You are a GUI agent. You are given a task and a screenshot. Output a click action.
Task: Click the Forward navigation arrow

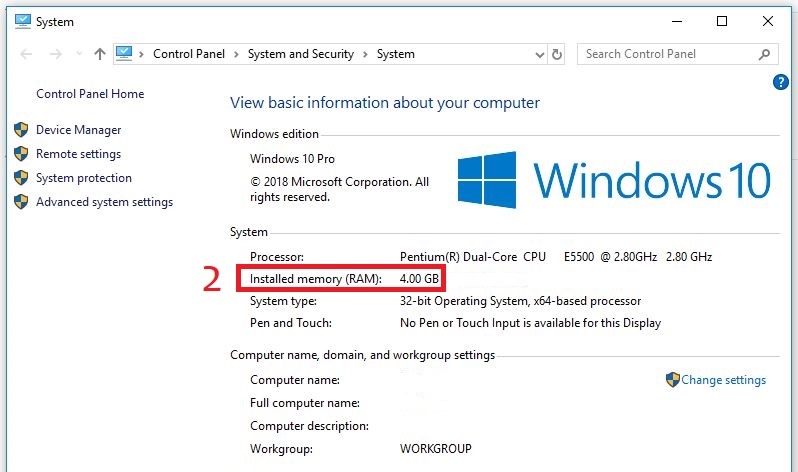[54, 54]
